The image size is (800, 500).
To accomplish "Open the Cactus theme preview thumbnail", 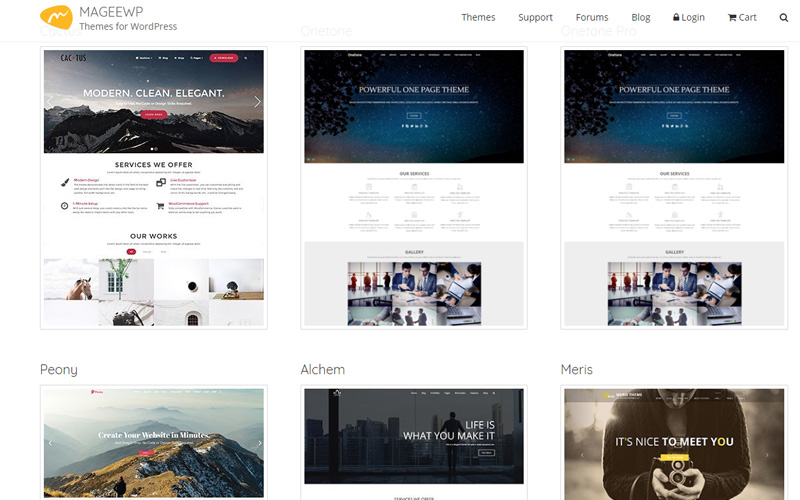I will pyautogui.click(x=154, y=188).
